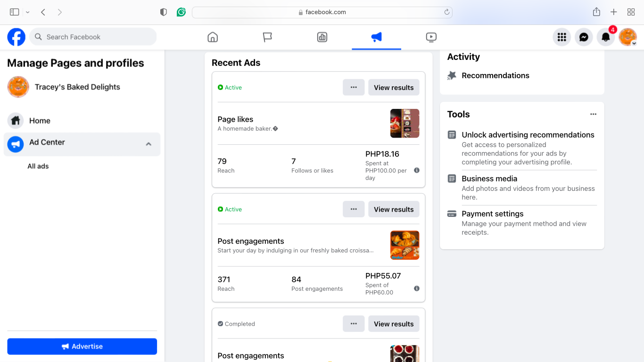Collapse the Ad Center section chevron
Viewport: 644px width, 362px height.
point(149,144)
